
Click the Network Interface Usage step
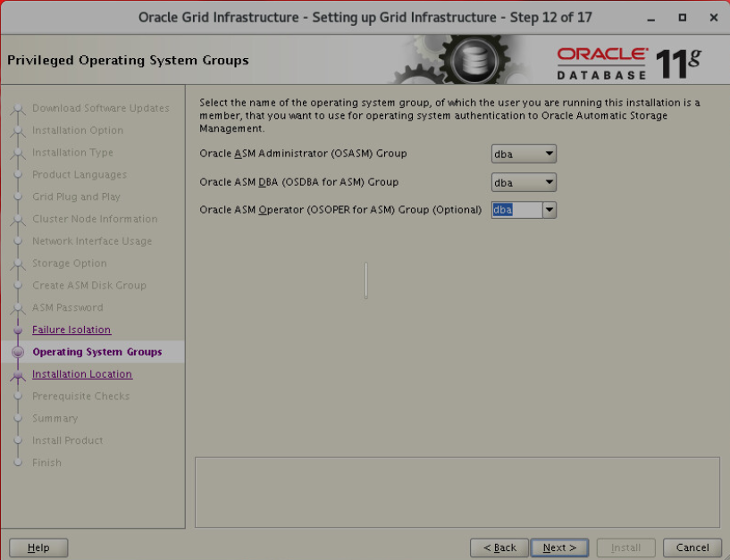pyautogui.click(x=92, y=241)
